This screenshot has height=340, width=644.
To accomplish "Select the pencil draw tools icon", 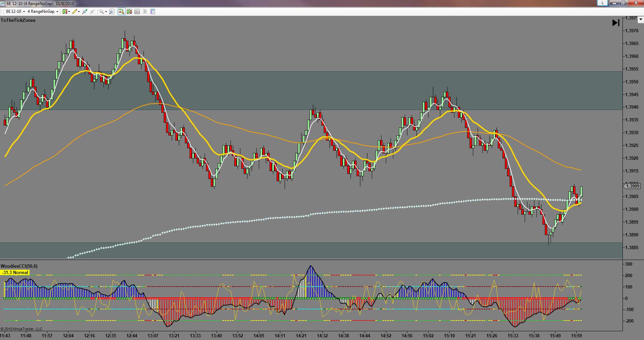I will (75, 11).
